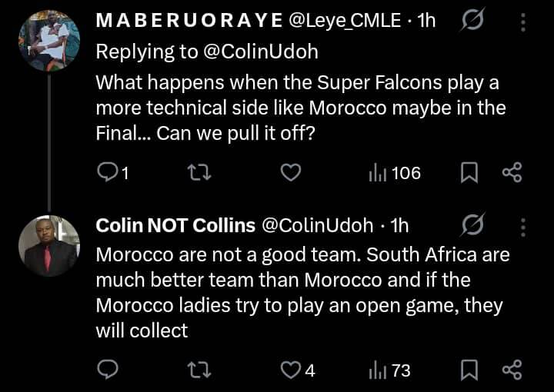Like Colin's tweet with 4 likes
Image resolution: width=554 pixels, height=392 pixels.
(297, 370)
